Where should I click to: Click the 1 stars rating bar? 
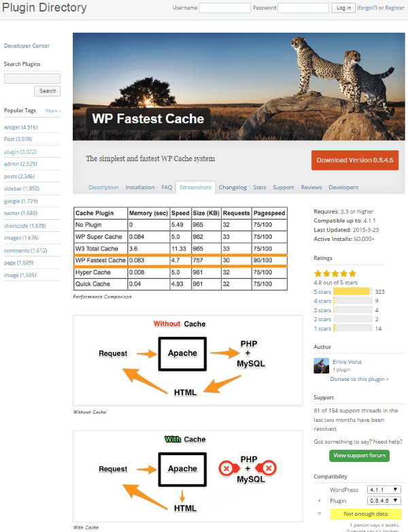click(353, 328)
